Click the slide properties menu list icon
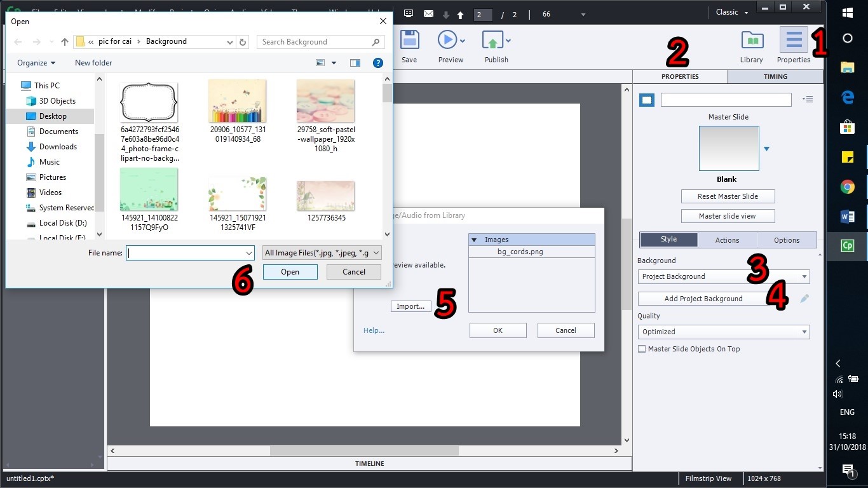868x488 pixels. tap(807, 99)
